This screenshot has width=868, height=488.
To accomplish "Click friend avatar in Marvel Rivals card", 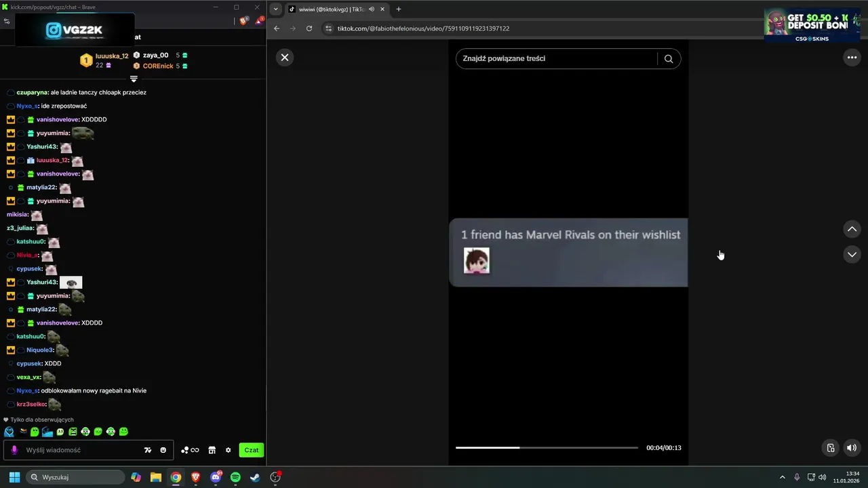I will click(477, 261).
